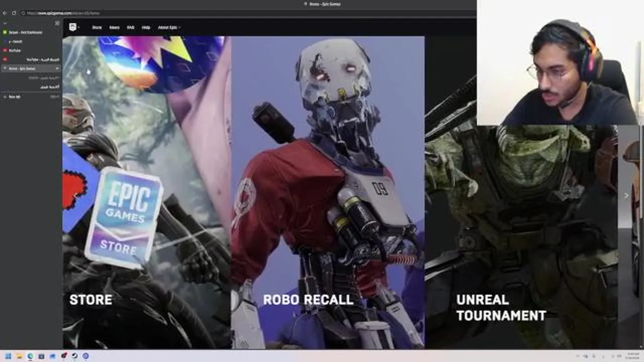
Task: Open the FAQ menu item
Action: click(131, 27)
